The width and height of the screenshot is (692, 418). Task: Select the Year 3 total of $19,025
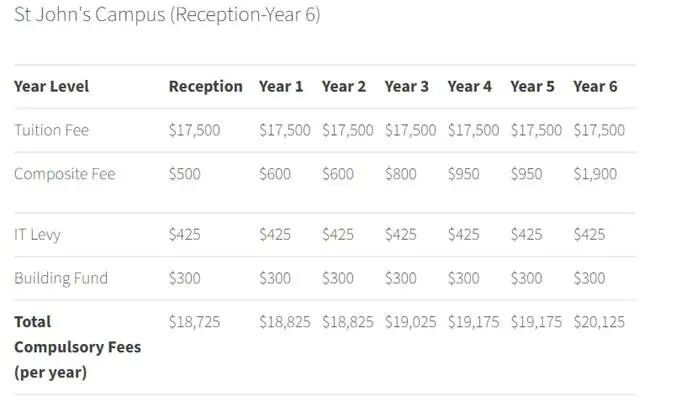pyautogui.click(x=410, y=322)
